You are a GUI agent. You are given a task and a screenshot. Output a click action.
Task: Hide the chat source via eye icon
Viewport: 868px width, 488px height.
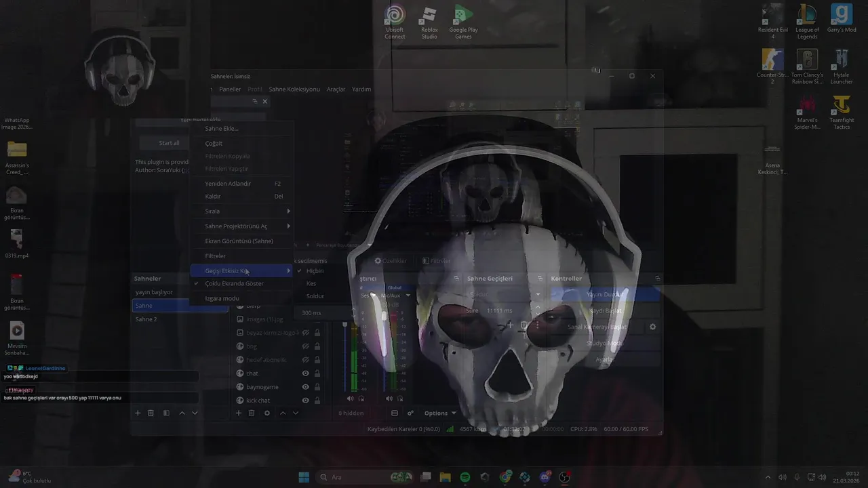click(305, 373)
